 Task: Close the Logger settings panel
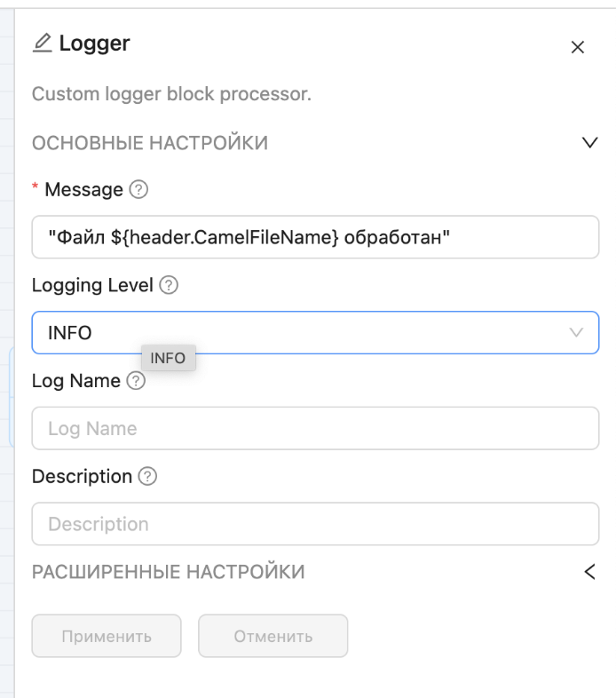(x=578, y=48)
